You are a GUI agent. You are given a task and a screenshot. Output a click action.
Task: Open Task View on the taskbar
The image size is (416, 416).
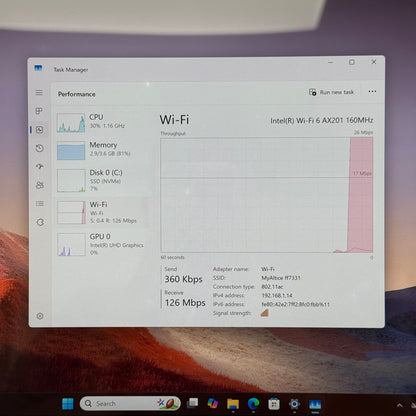click(x=192, y=403)
